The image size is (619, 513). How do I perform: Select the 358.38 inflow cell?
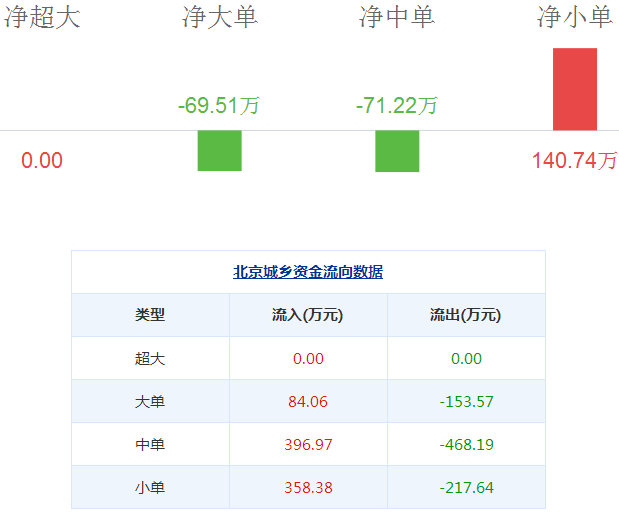[x=308, y=488]
